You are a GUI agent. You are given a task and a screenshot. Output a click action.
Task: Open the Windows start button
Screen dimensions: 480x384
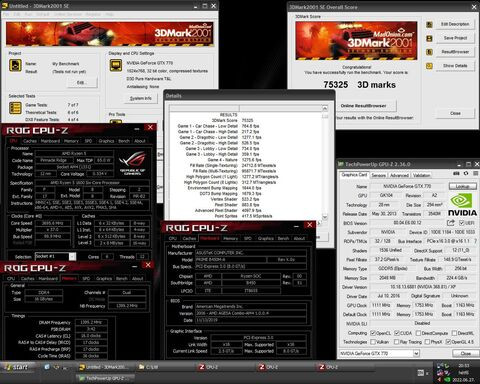click(x=16, y=367)
